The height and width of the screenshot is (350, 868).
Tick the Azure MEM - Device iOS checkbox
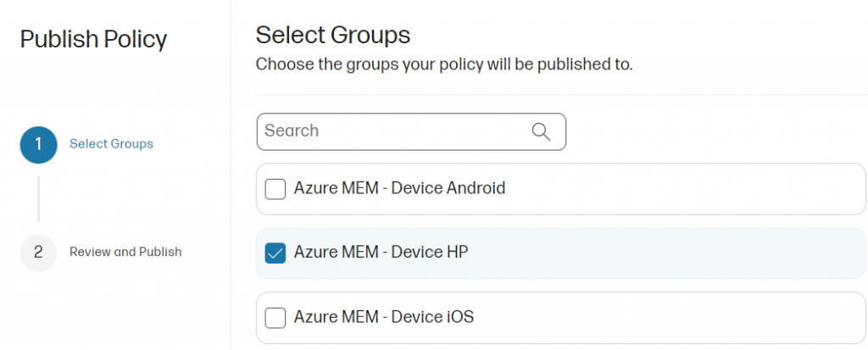[275, 318]
